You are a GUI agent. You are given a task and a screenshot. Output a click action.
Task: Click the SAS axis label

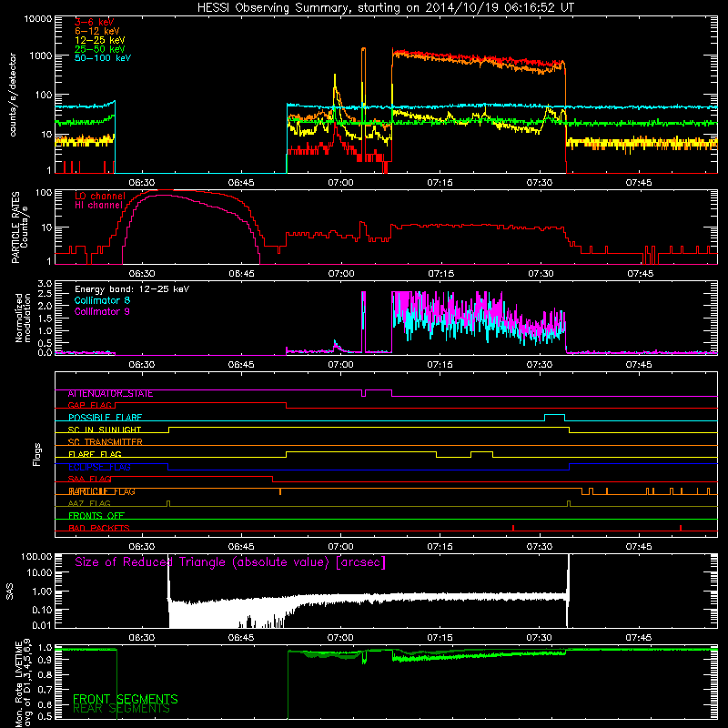[10, 591]
